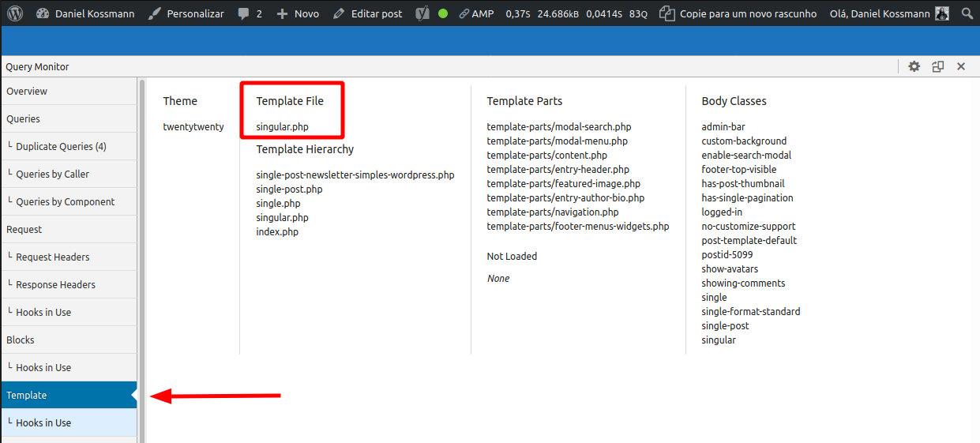Screen dimensions: 980x443
Task: Open the Daniel Kossmann site dashboard
Action: [85, 13]
